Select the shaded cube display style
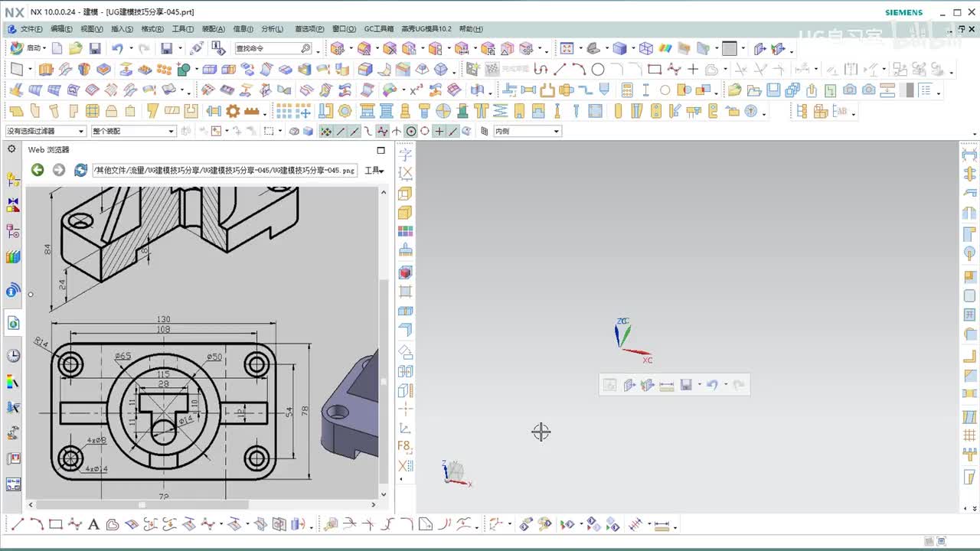This screenshot has width=980, height=551. [620, 48]
